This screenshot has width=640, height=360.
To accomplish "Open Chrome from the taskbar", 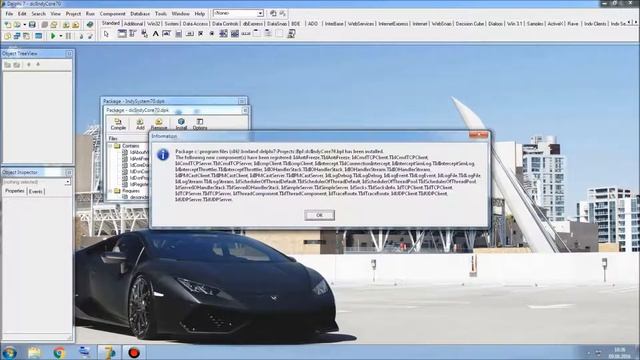I will 59,352.
